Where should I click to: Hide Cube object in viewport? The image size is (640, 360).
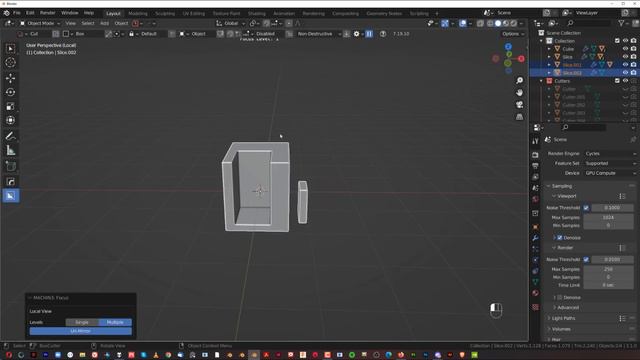[625, 49]
